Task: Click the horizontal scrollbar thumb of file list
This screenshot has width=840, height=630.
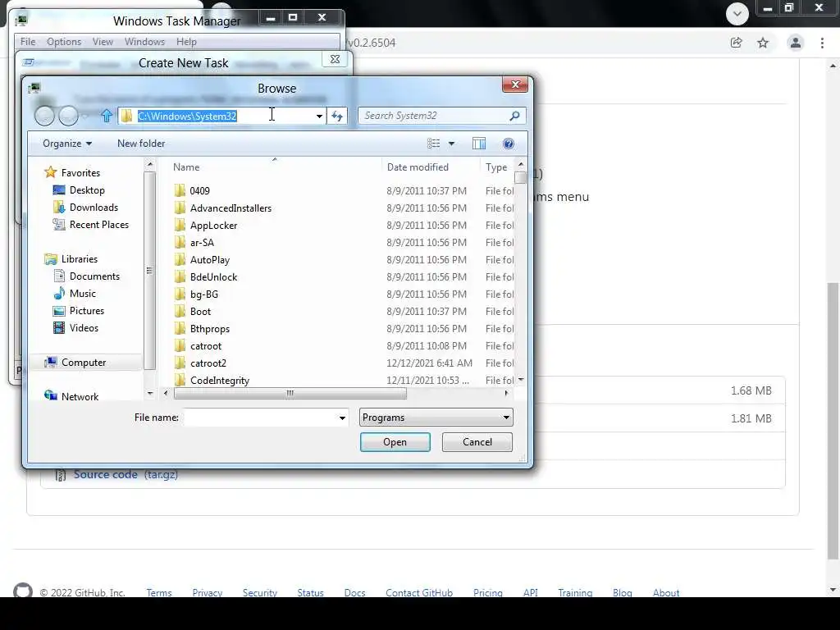Action: point(290,393)
